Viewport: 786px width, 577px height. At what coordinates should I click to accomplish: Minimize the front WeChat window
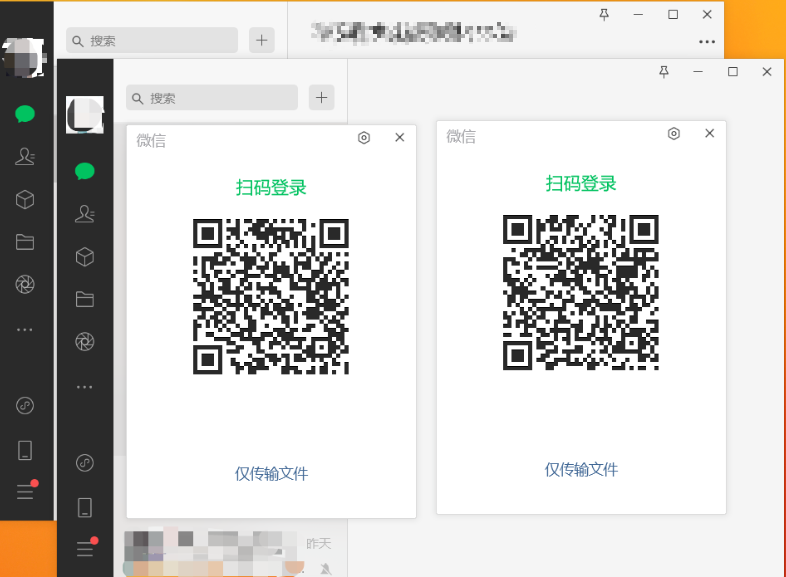tap(698, 72)
